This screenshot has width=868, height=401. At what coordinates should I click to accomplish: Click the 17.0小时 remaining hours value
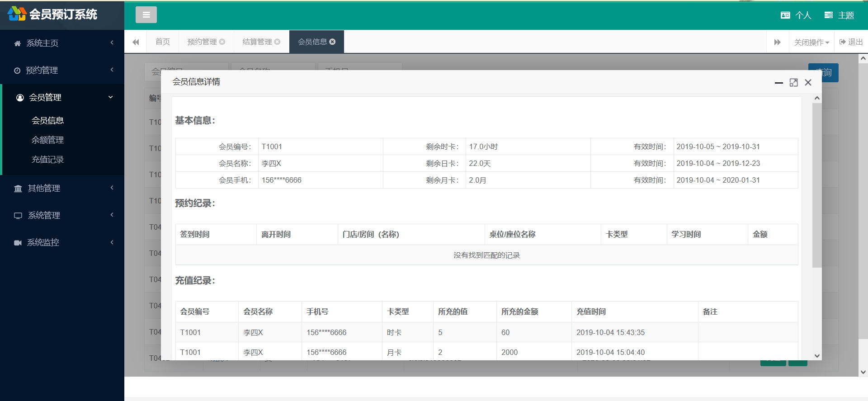[483, 146]
